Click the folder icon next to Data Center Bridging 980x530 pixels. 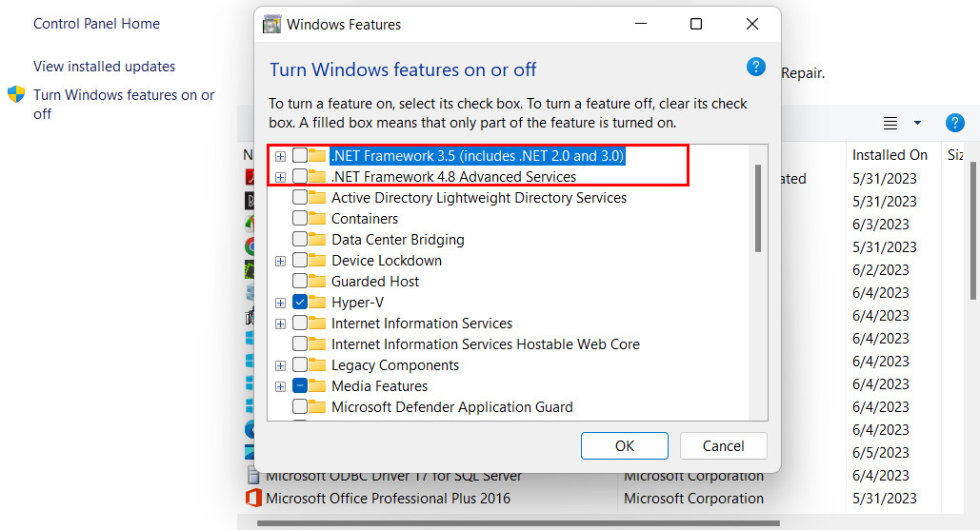coord(317,240)
